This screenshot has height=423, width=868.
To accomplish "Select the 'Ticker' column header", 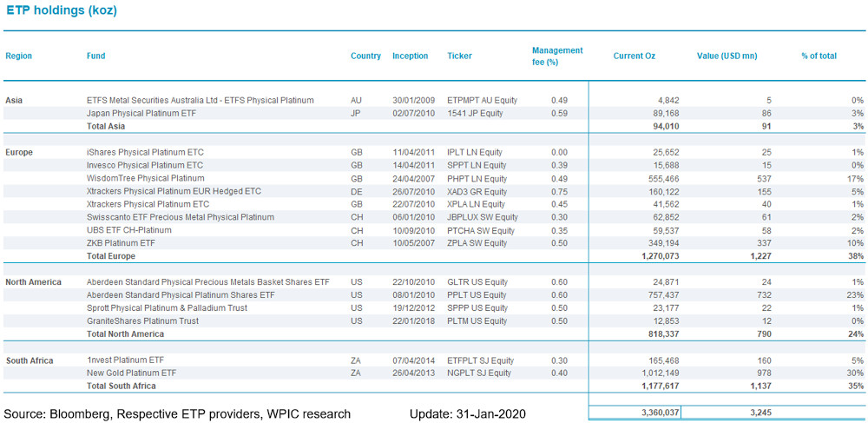I will coord(459,56).
